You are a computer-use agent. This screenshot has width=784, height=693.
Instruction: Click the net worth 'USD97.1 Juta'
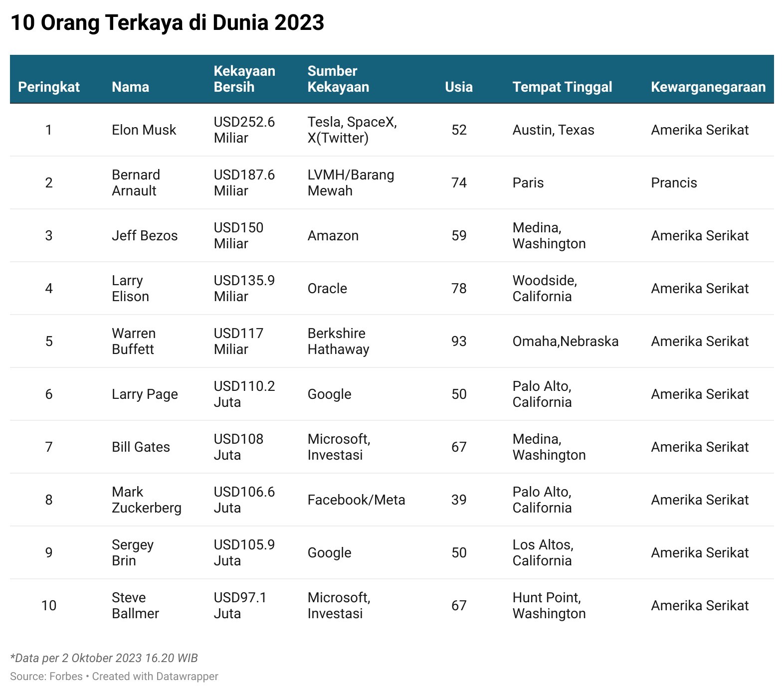tap(240, 606)
